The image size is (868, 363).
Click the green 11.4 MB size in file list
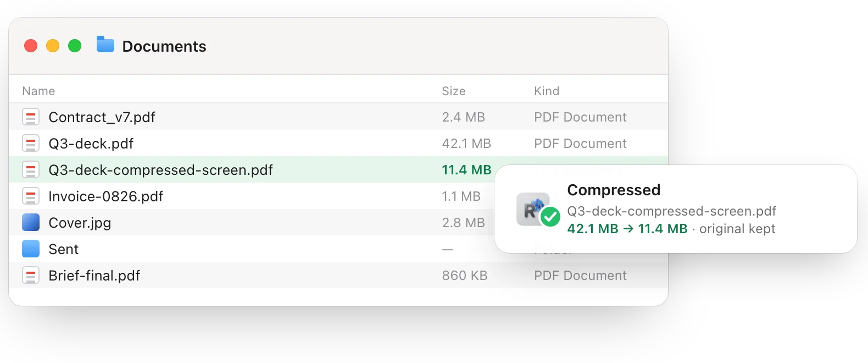(466, 170)
